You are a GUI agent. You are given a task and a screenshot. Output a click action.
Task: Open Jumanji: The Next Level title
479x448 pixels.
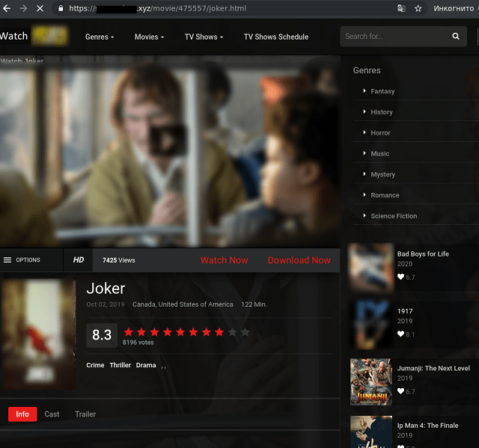click(x=433, y=368)
